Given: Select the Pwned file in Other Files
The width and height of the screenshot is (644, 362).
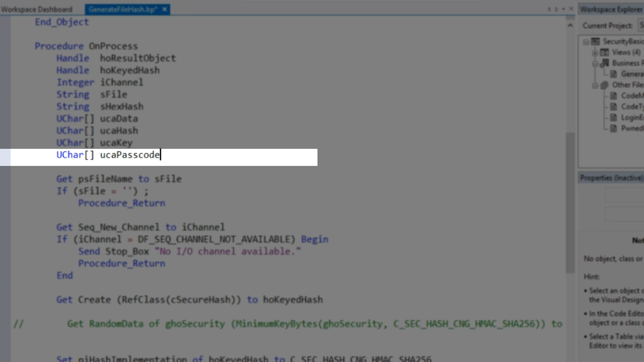Looking at the screenshot, I should click(x=632, y=128).
